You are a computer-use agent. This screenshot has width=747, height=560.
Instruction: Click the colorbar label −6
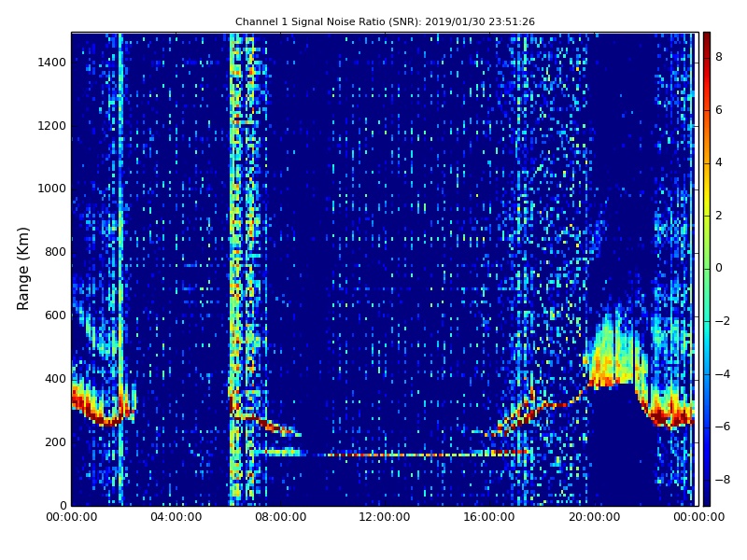coord(723,427)
